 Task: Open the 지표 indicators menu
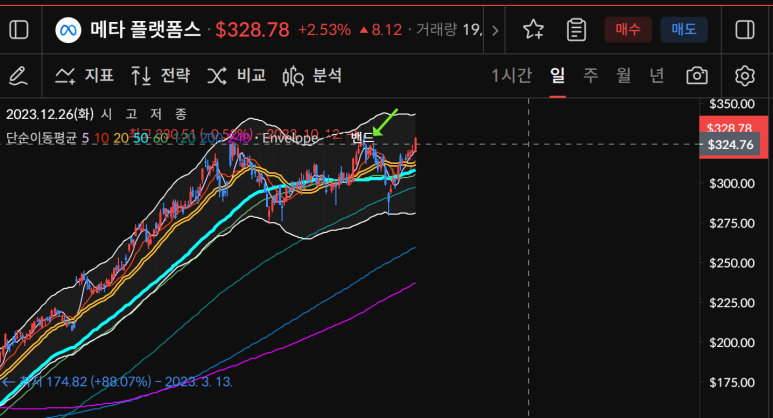84,75
